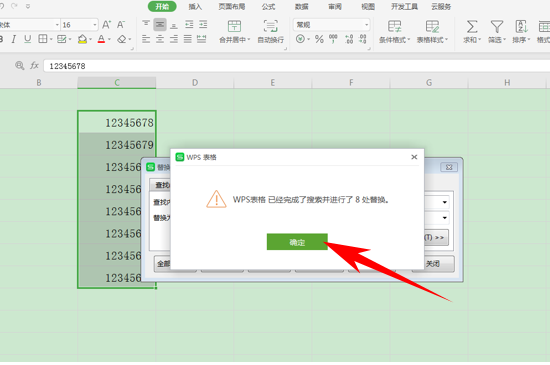Toggle italic formatting
The width and height of the screenshot is (550, 365).
pyautogui.click(x=14, y=39)
